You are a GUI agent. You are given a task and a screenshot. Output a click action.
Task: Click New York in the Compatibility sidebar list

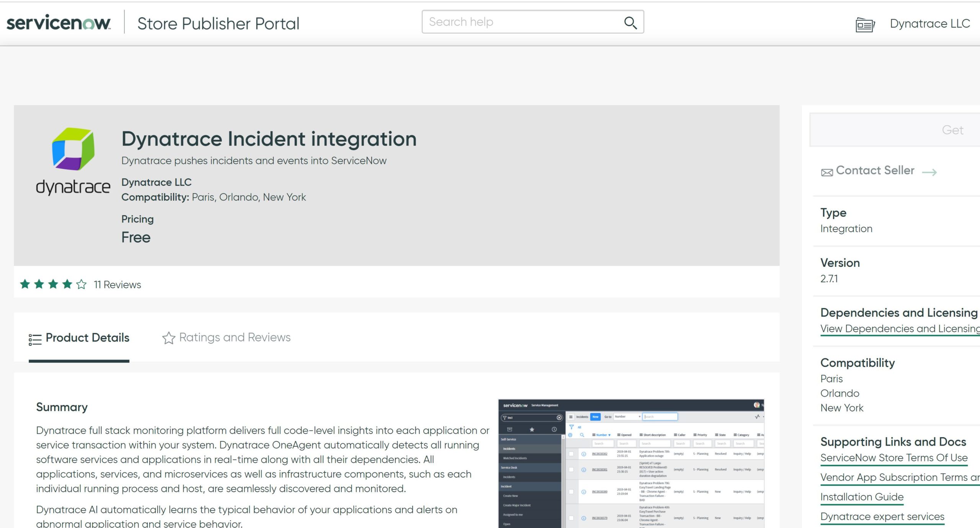(x=842, y=408)
